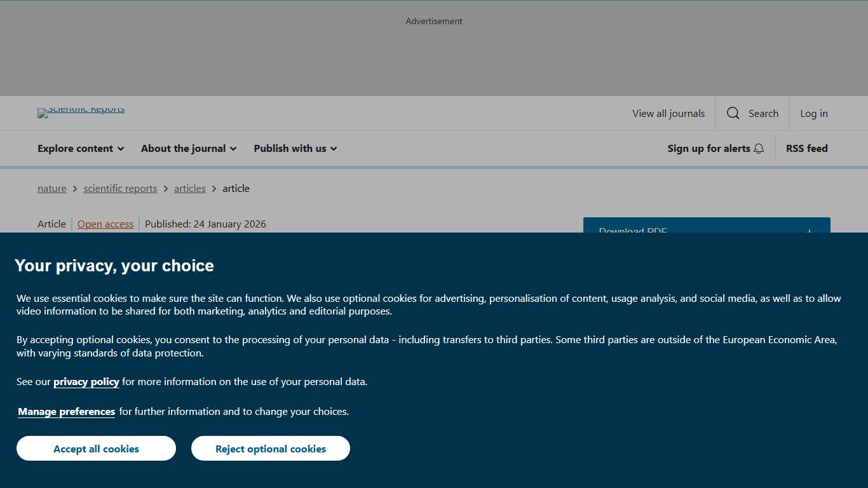Expand the Publish with us menu

coord(295,148)
